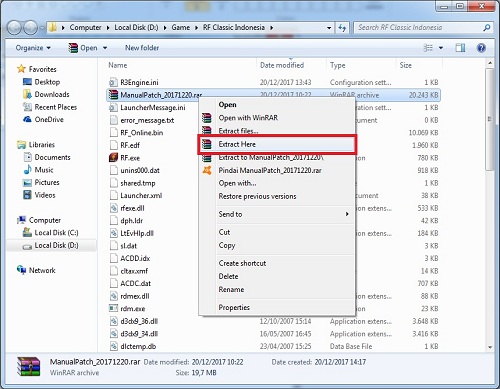Open Downloads in Favorites
Screen dimensions: 500x389
pos(52,94)
